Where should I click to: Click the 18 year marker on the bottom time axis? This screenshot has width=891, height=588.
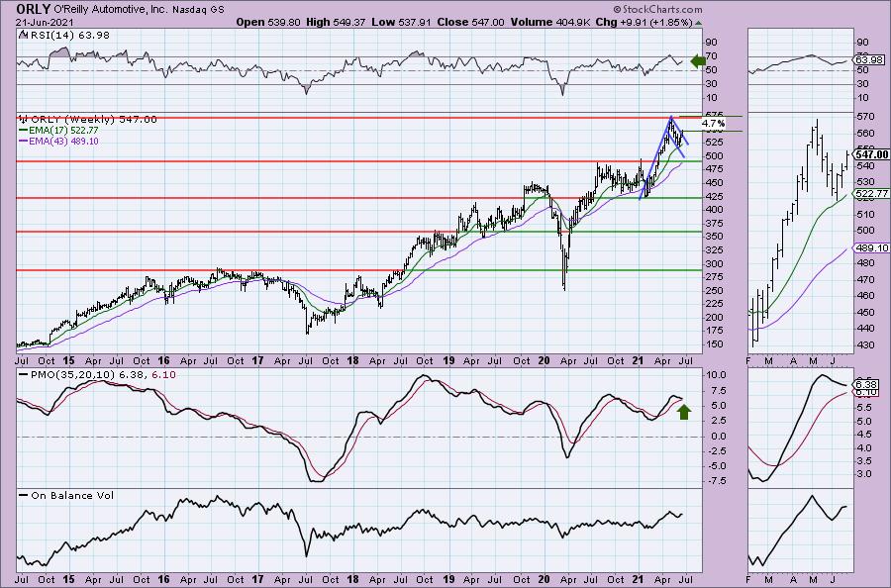[352, 579]
